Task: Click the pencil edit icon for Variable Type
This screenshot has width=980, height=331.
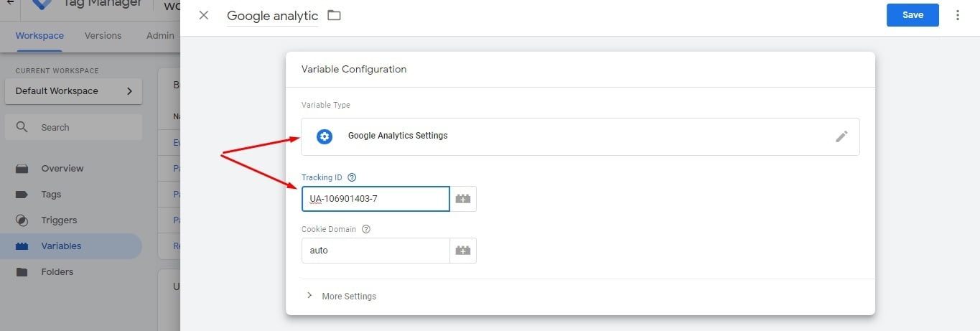Action: coord(842,136)
